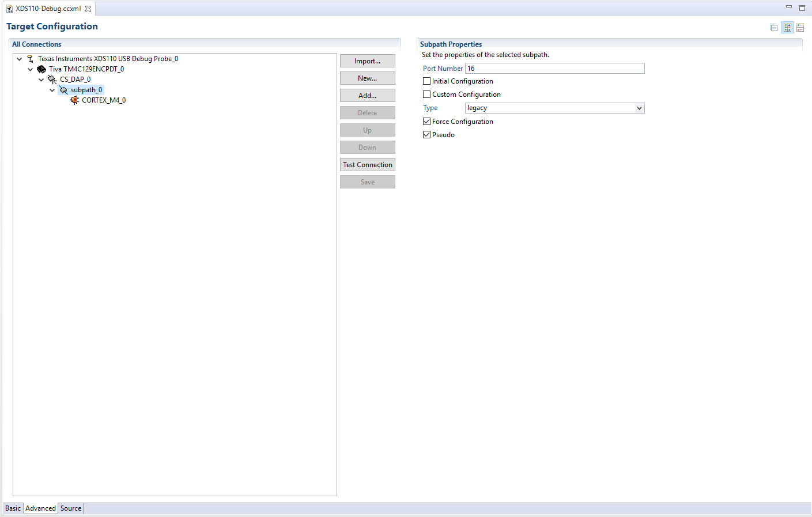Select Tiva TM4C129ENCPDT_0 tree row
Image resolution: width=812 pixels, height=517 pixels.
86,69
